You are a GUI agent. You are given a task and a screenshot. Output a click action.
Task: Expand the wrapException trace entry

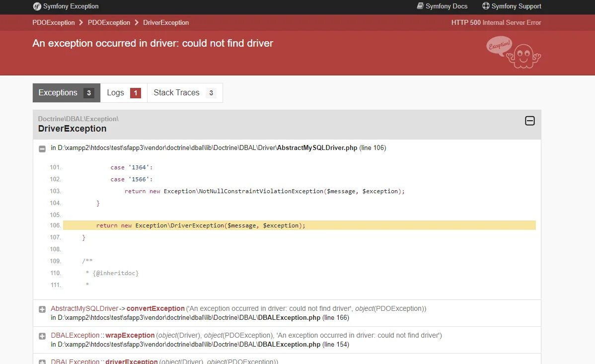pos(42,336)
